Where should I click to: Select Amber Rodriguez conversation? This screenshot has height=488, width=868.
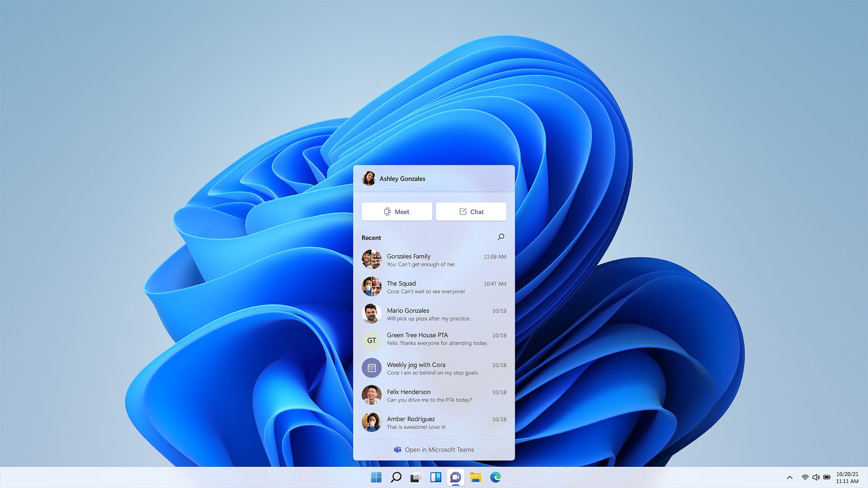pyautogui.click(x=434, y=422)
